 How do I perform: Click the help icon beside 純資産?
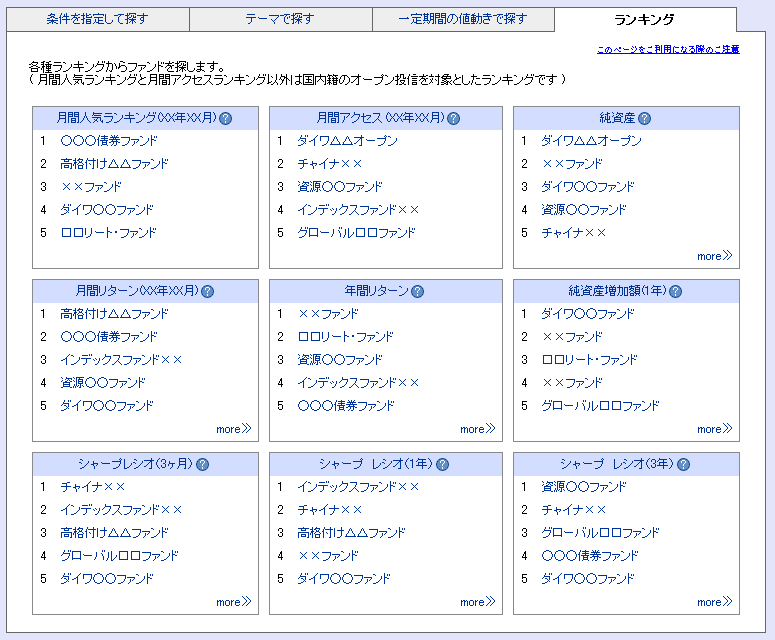(x=645, y=119)
